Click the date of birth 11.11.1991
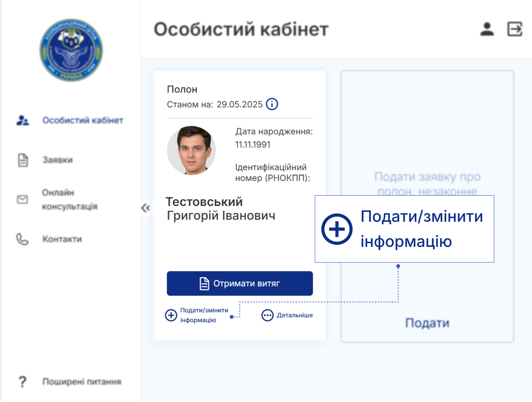 click(x=253, y=145)
